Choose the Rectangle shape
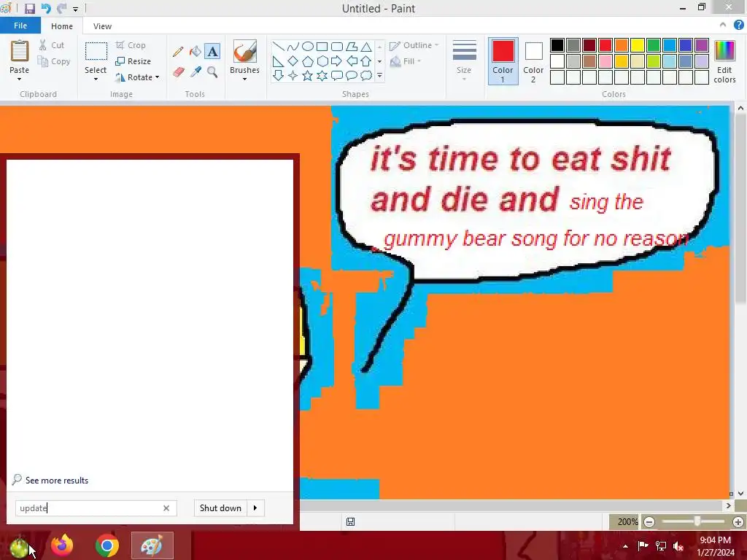 pyautogui.click(x=322, y=46)
